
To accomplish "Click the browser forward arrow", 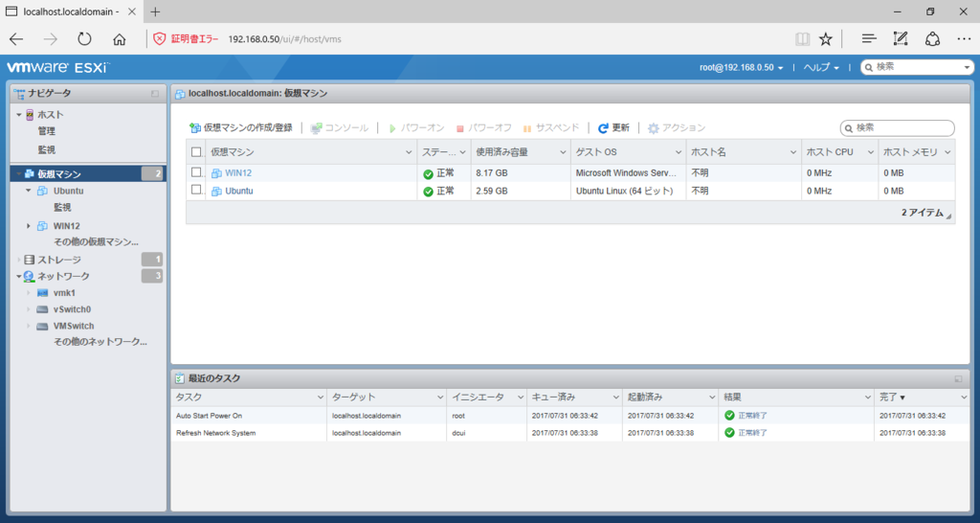I will [x=50, y=39].
